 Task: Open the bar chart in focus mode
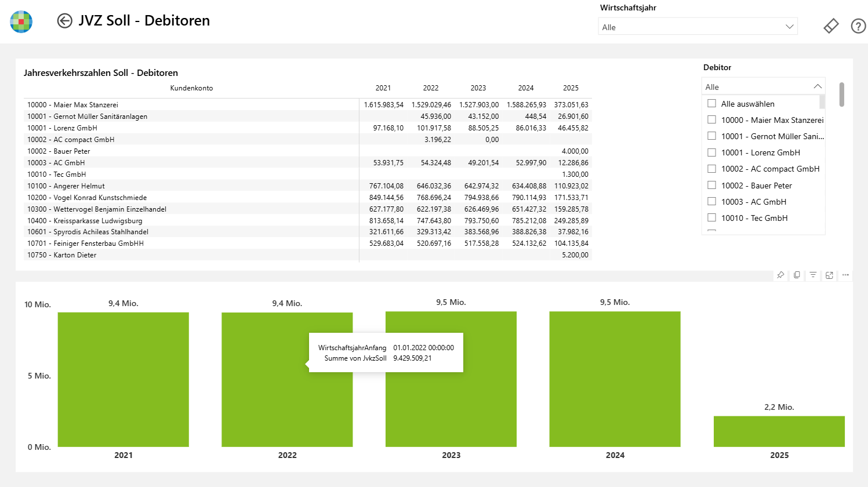(x=829, y=275)
